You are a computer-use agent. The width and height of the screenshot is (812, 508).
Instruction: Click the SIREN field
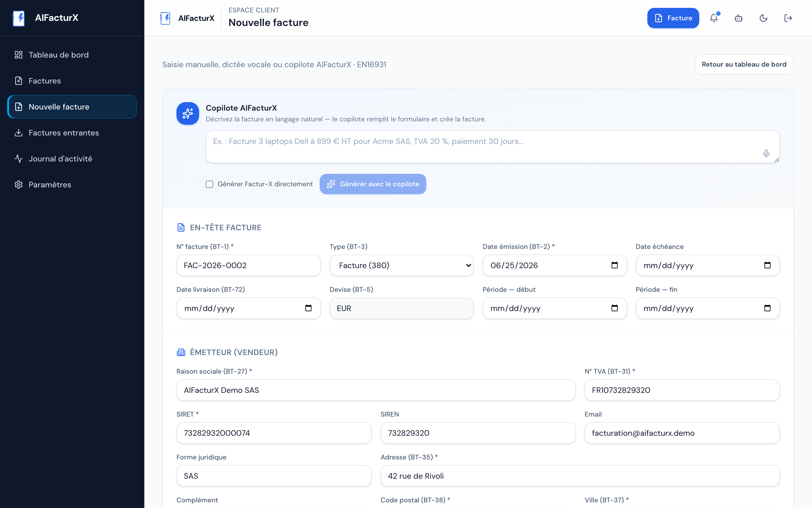[x=478, y=433]
